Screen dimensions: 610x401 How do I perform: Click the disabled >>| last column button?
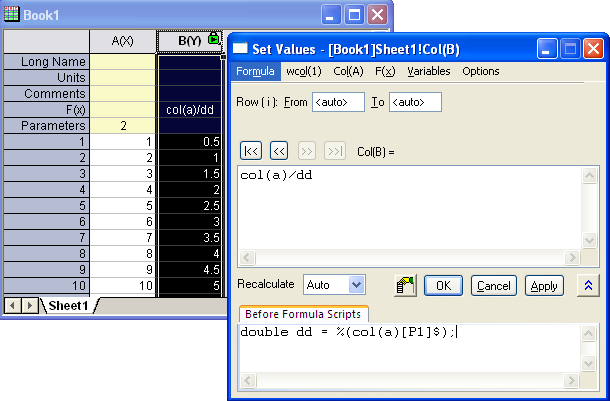[x=335, y=151]
